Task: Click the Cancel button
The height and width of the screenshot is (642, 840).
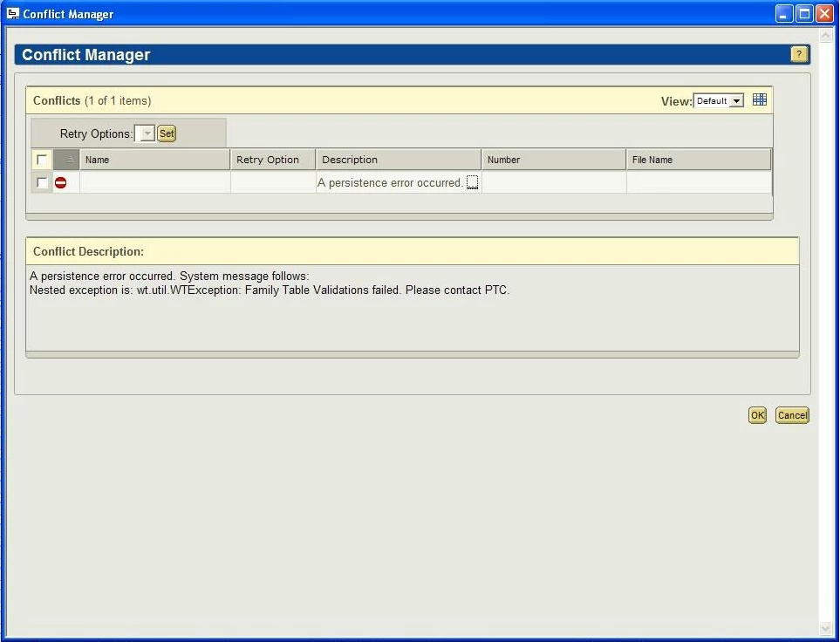Action: 792,415
